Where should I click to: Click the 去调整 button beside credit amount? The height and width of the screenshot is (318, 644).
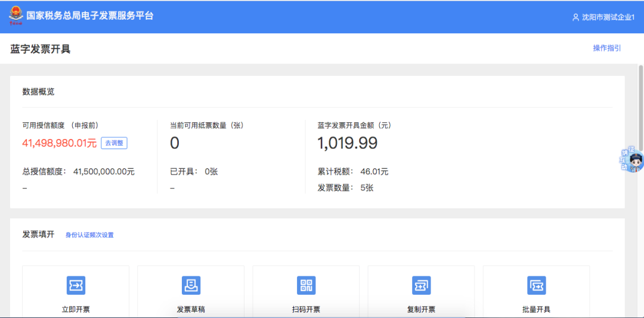pos(114,143)
